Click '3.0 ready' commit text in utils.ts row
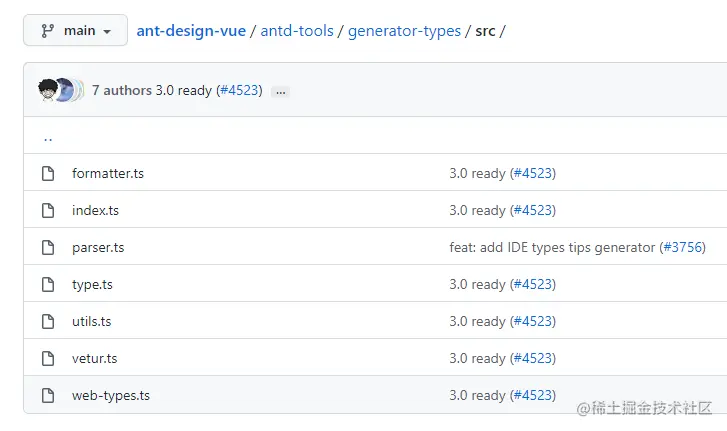 coord(477,321)
